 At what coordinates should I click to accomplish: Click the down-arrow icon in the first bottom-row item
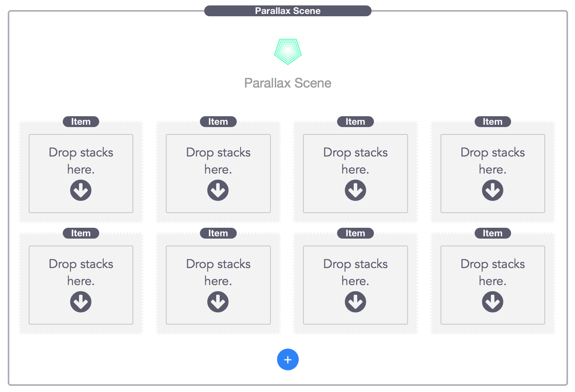(81, 302)
